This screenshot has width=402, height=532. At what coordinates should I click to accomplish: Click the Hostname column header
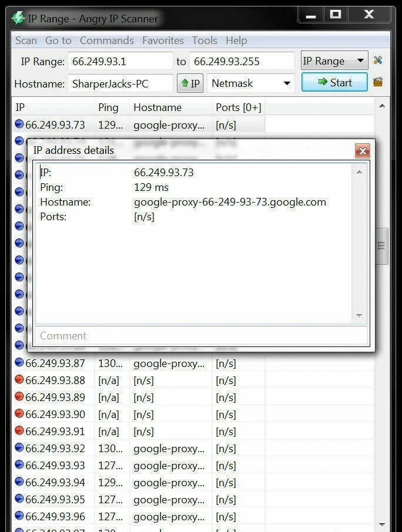[171, 107]
